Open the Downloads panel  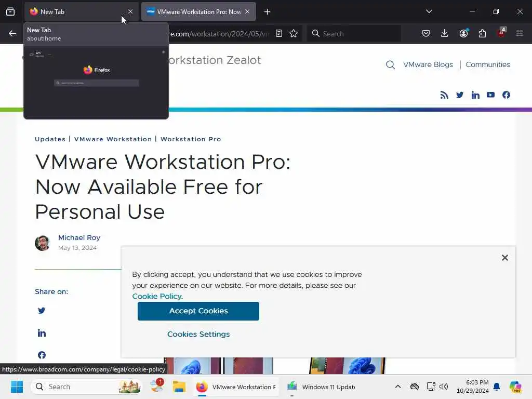(445, 33)
